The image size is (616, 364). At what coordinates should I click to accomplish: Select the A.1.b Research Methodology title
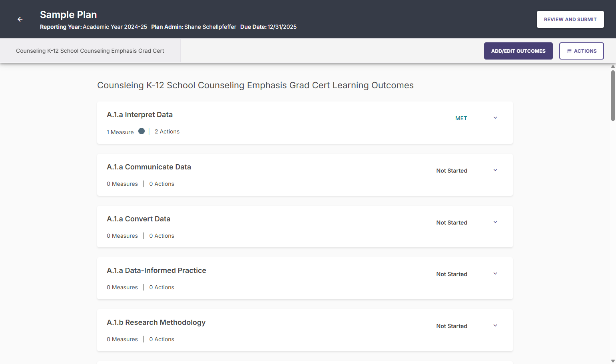point(156,322)
